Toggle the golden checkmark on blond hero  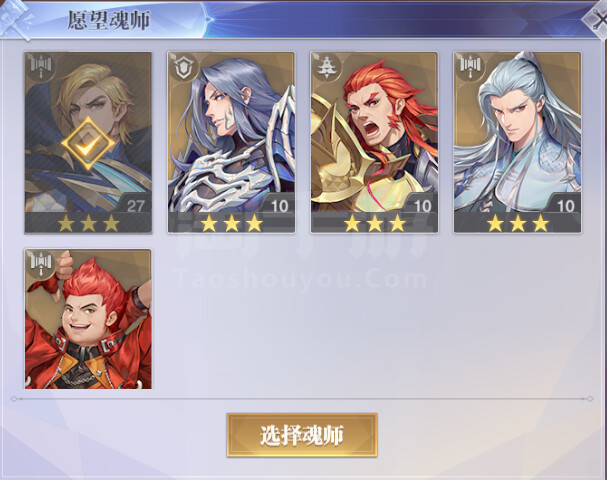88,144
